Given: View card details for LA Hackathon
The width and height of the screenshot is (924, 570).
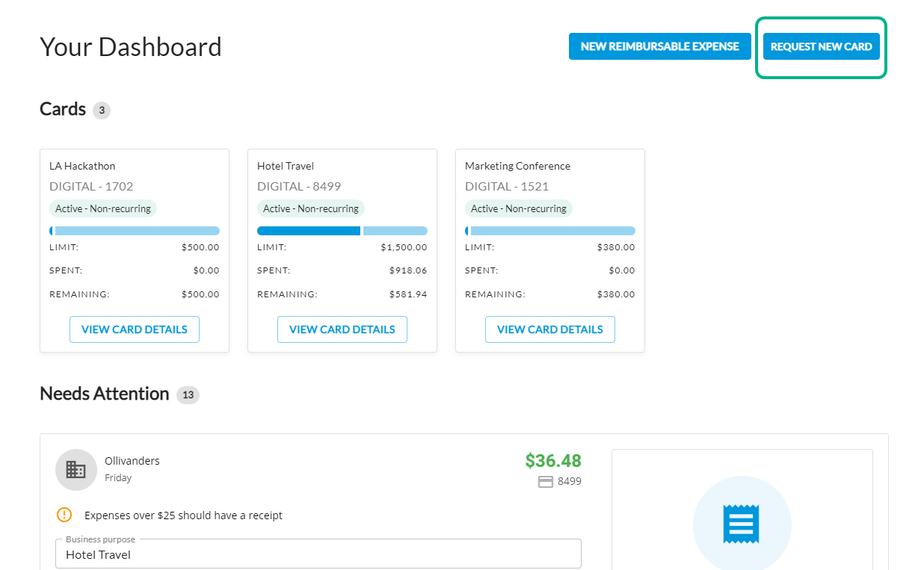Looking at the screenshot, I should tap(135, 329).
